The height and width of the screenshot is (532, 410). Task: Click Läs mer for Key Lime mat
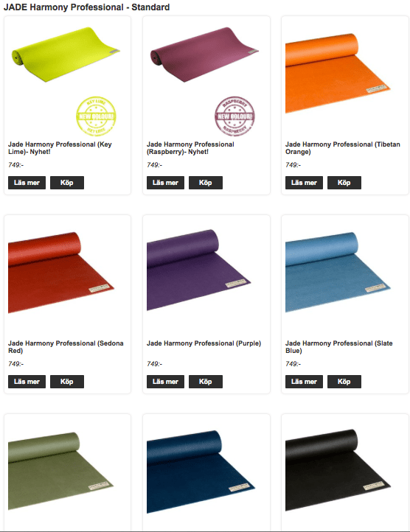[27, 183]
